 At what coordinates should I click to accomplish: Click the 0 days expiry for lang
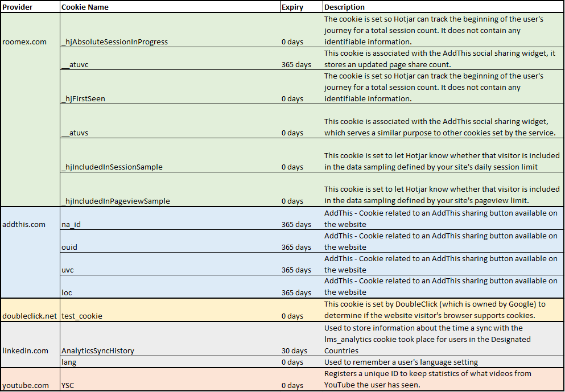302,362
